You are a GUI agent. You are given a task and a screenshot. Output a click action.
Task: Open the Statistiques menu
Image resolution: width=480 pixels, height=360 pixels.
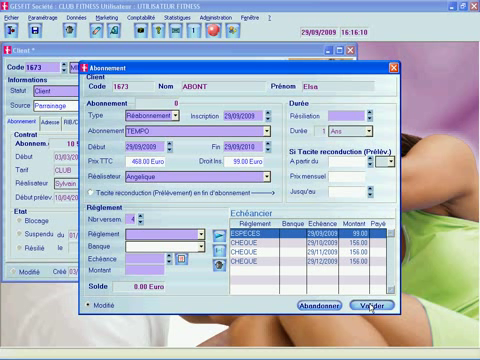coord(177,18)
